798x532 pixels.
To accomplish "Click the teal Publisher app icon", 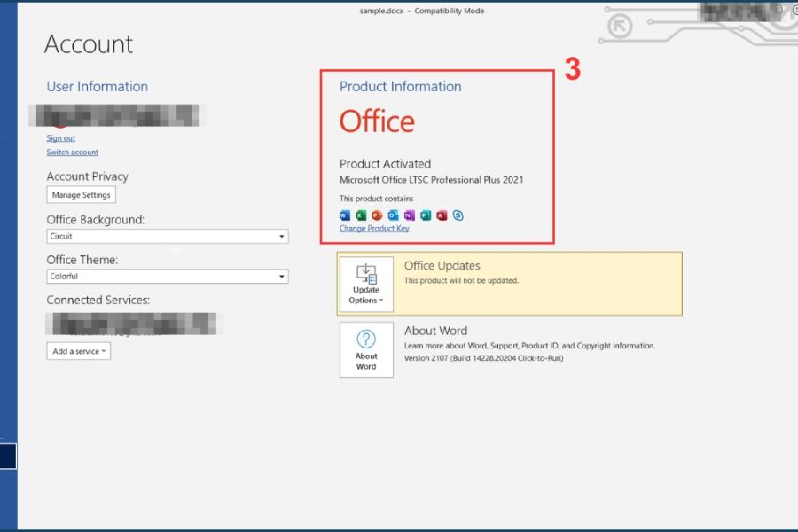I will click(426, 215).
